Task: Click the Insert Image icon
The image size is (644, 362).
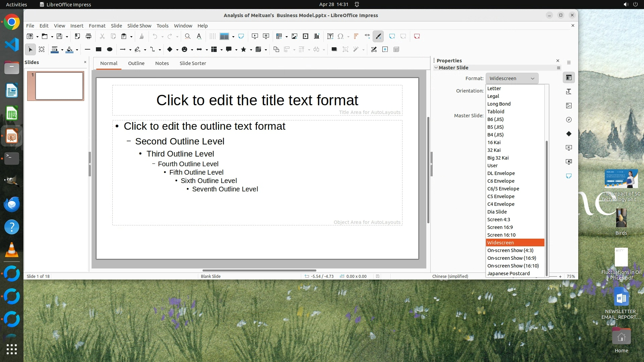Action: pos(294,36)
